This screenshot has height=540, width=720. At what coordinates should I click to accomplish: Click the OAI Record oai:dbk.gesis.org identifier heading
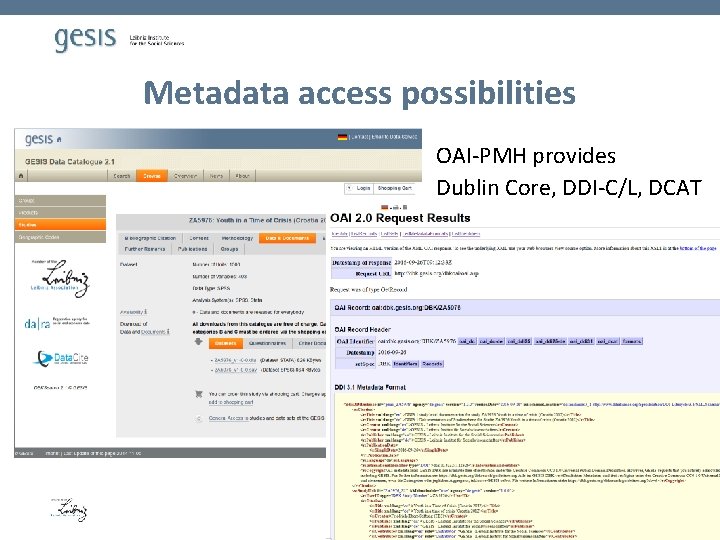[x=398, y=308]
